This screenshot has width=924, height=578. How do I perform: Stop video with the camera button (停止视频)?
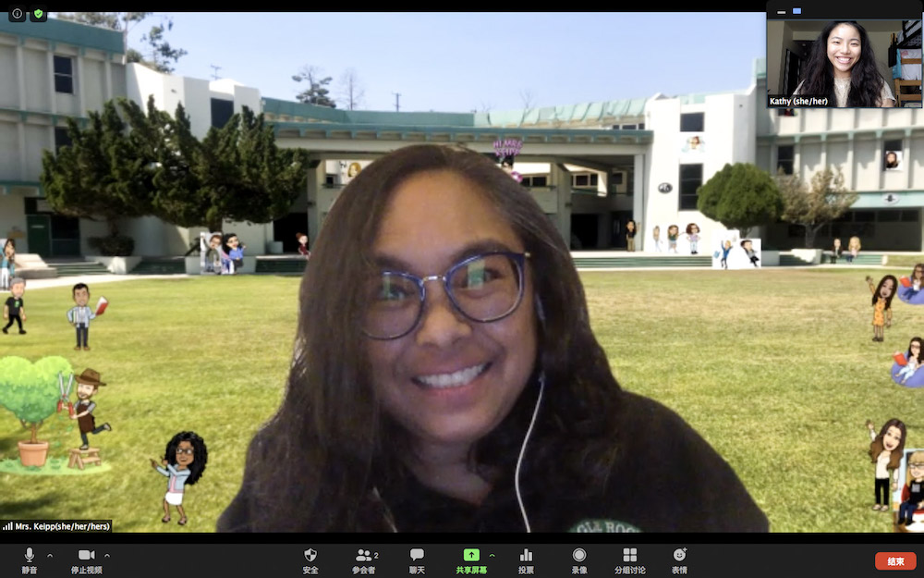[x=86, y=559]
